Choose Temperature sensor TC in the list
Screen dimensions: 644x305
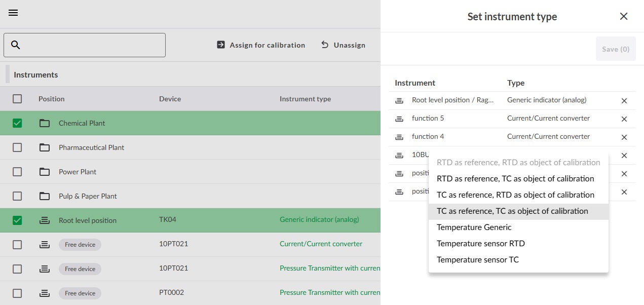[x=477, y=259]
